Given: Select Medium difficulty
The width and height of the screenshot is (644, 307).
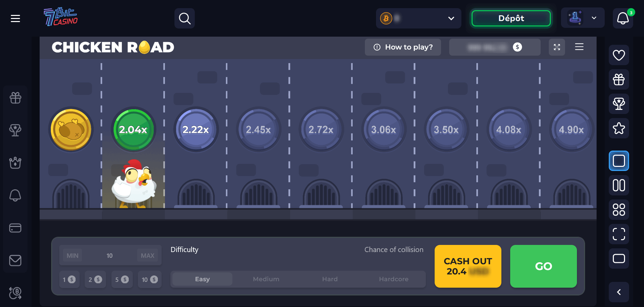Looking at the screenshot, I should point(266,279).
